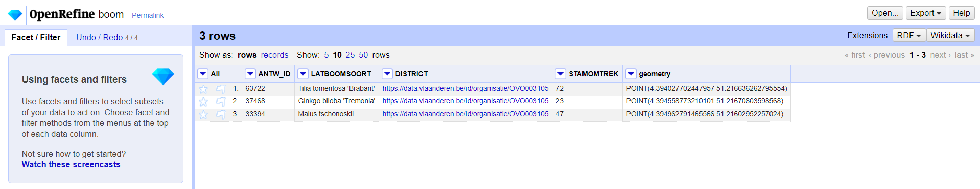Flag row 3 containing Malus tschonoskii
The height and width of the screenshot is (189, 980).
(221, 114)
